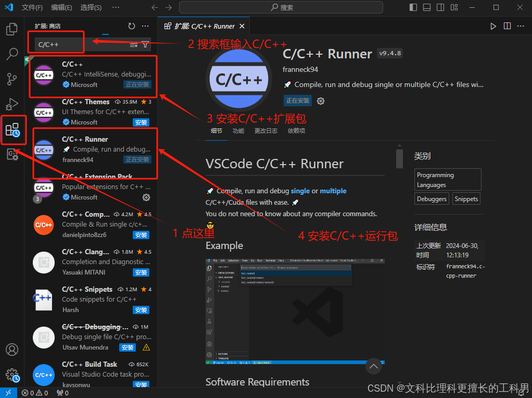Open C/C++ Runner extension settings gear
This screenshot has width=532, height=398.
tap(321, 101)
